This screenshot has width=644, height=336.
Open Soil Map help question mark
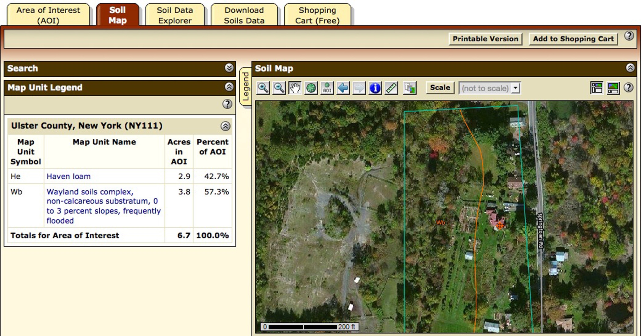coord(628,88)
